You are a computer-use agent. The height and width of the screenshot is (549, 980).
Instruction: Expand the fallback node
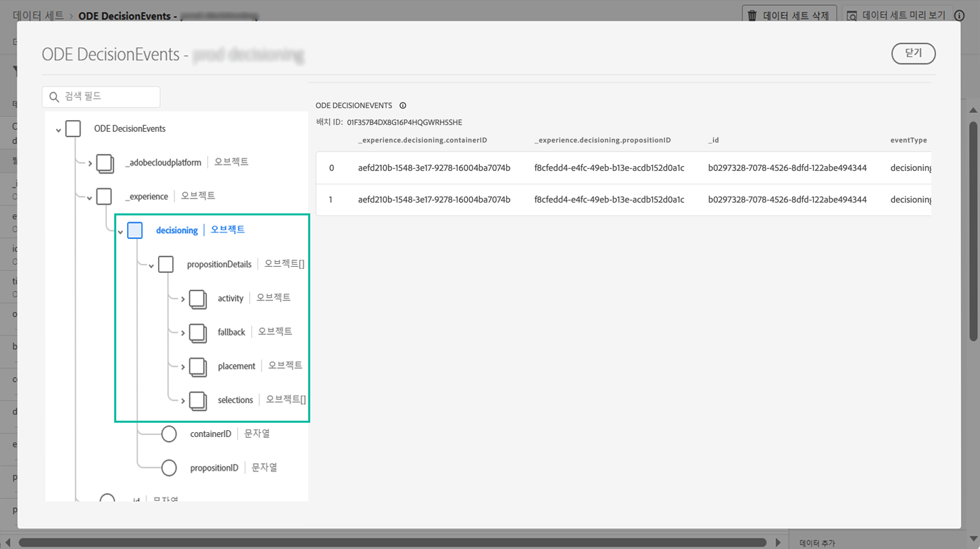pyautogui.click(x=182, y=333)
